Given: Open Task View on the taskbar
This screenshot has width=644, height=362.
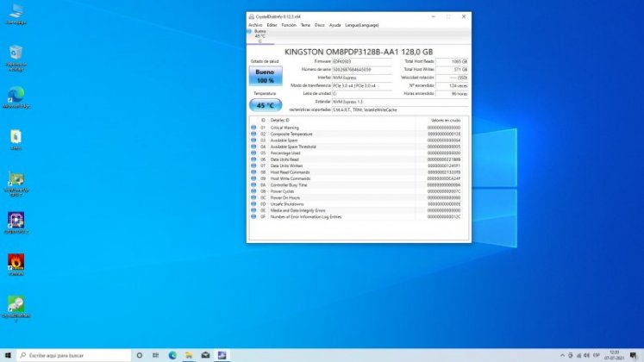Looking at the screenshot, I should (156, 355).
